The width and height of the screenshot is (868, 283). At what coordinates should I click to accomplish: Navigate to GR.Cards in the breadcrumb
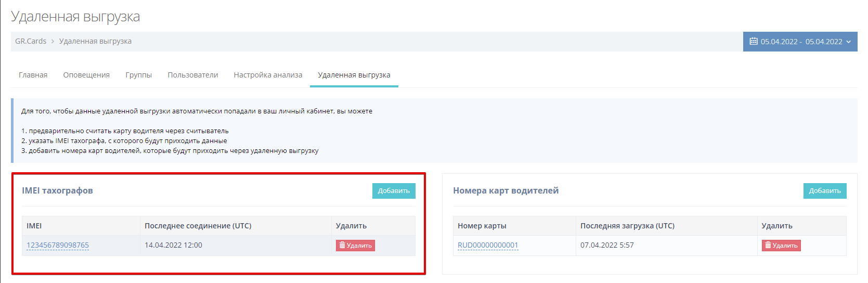[31, 41]
